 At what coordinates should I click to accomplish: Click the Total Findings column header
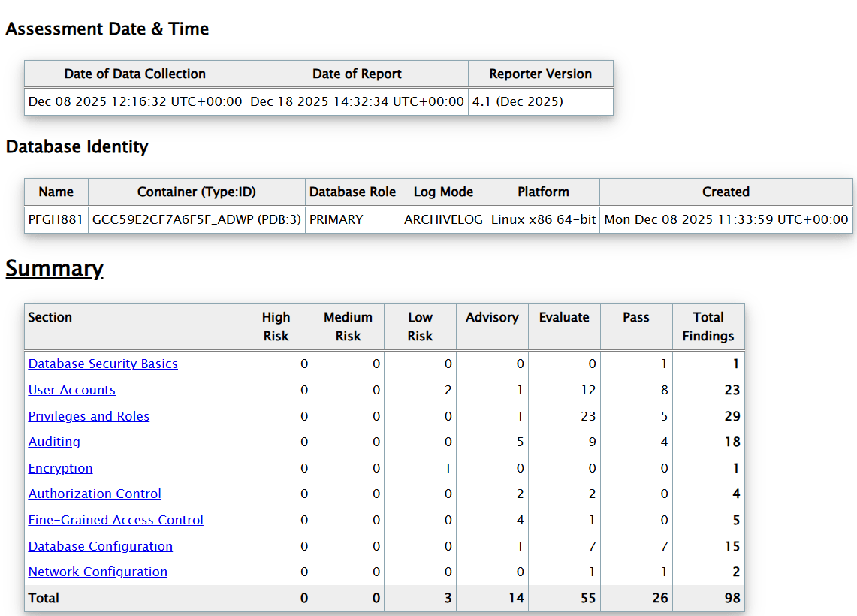tap(708, 327)
